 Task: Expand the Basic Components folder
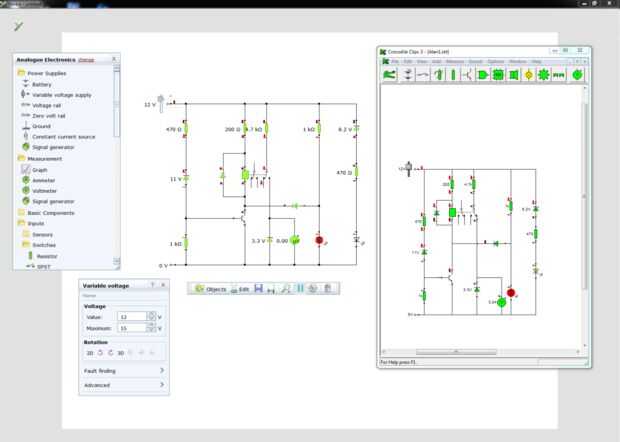[x=21, y=212]
